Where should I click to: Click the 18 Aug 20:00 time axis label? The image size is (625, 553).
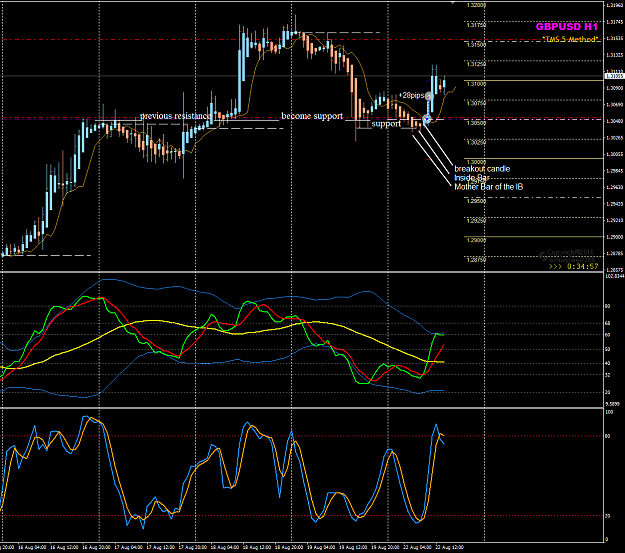click(x=289, y=547)
